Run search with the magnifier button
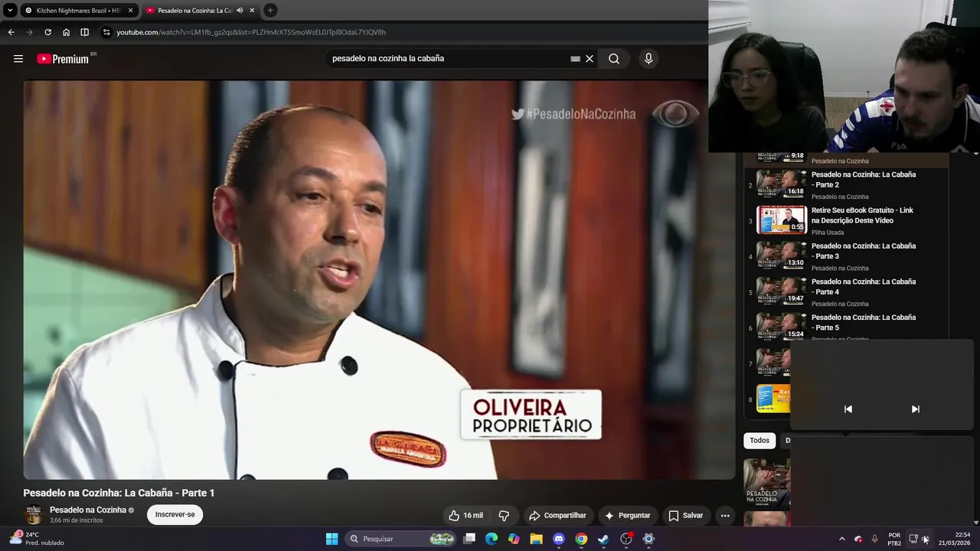 614,59
